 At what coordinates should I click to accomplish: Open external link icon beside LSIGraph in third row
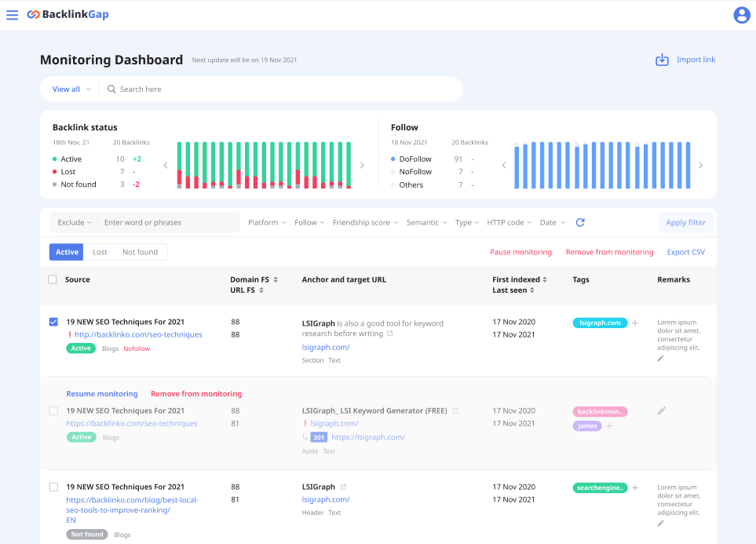[x=344, y=487]
